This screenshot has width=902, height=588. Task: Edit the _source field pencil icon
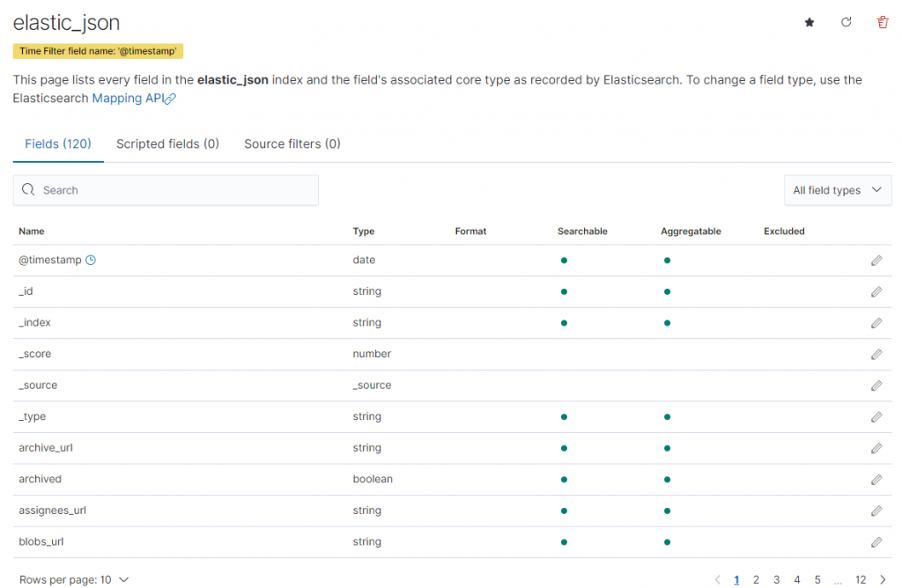(876, 386)
